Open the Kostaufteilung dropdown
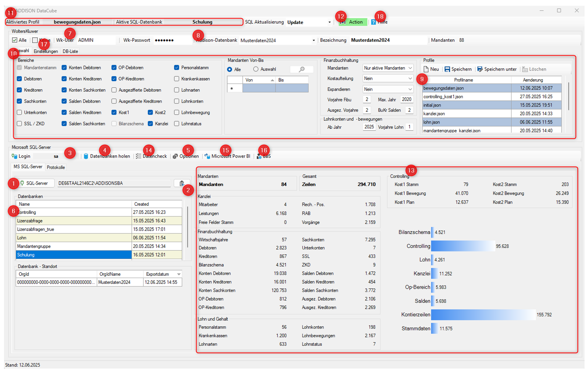Viewport: 588px width, 372px height. (x=410, y=78)
